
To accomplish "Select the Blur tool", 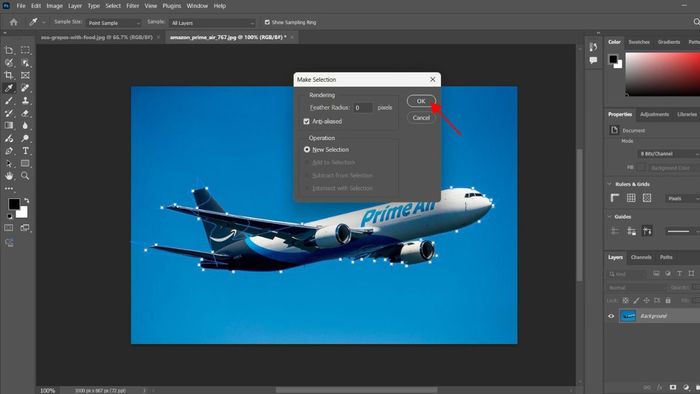I will [25, 125].
